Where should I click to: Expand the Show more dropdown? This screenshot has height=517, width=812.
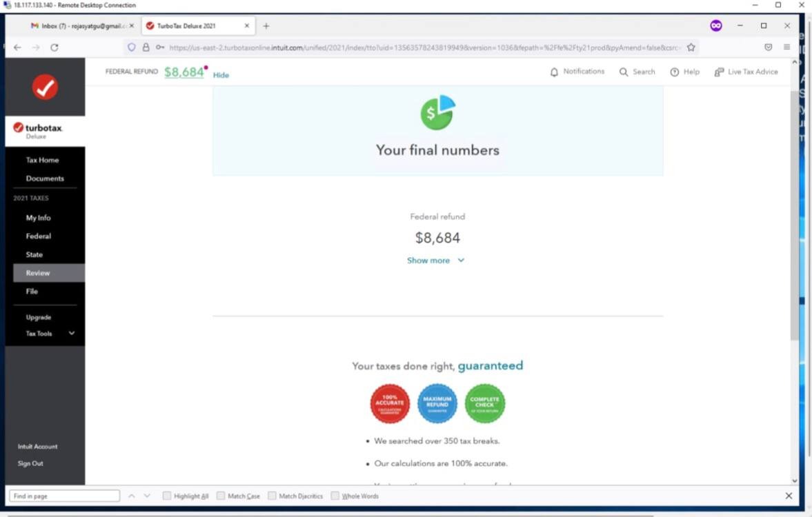(435, 261)
